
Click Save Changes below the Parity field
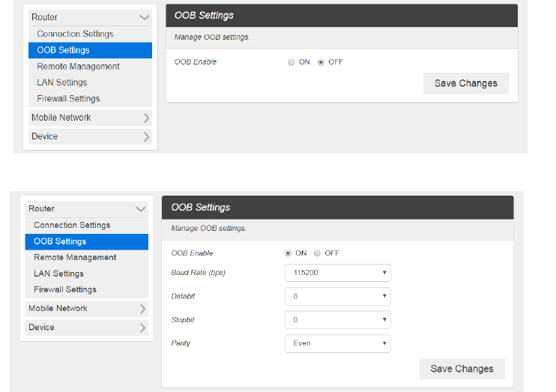(x=462, y=369)
